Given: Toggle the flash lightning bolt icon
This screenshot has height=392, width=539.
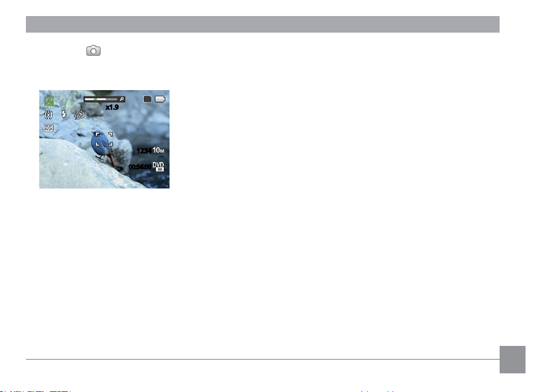Looking at the screenshot, I should 64,114.
